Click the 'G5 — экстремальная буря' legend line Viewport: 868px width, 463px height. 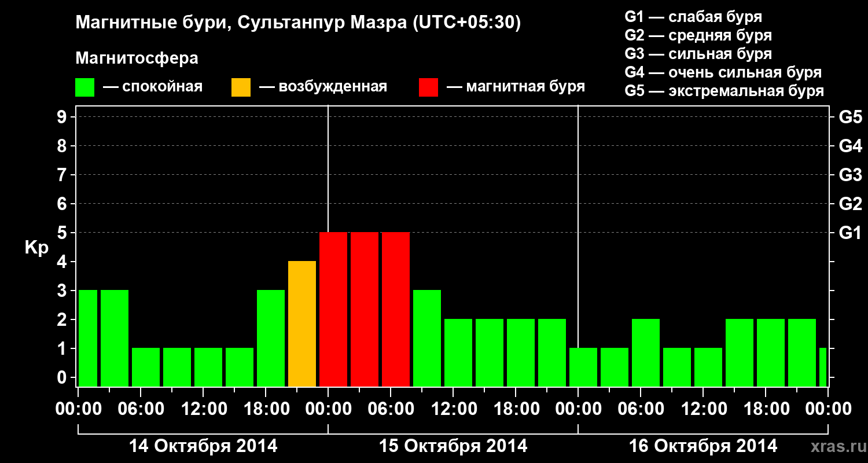coord(724,91)
